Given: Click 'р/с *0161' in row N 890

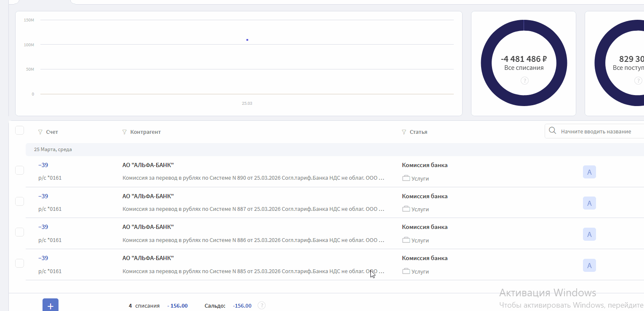Looking at the screenshot, I should click(50, 178).
